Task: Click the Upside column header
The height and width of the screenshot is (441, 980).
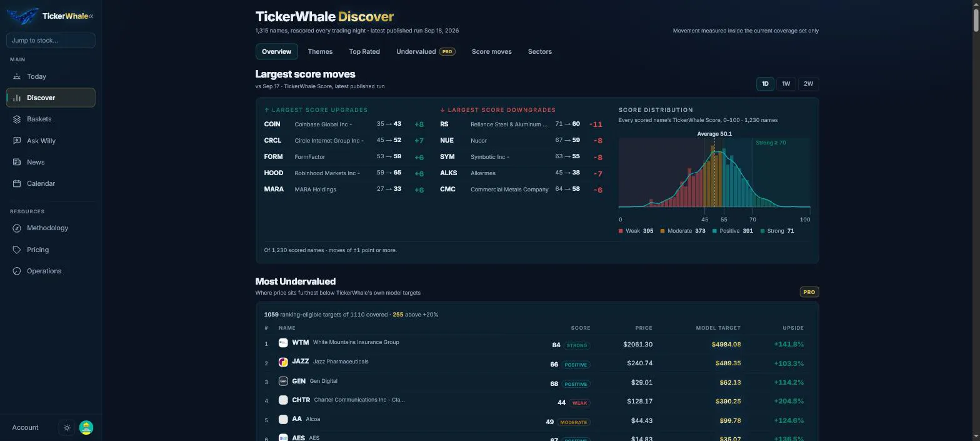Action: pyautogui.click(x=793, y=328)
